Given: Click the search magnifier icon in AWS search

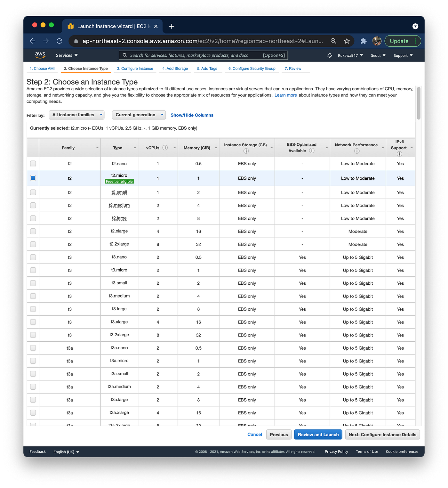Looking at the screenshot, I should click(x=125, y=55).
